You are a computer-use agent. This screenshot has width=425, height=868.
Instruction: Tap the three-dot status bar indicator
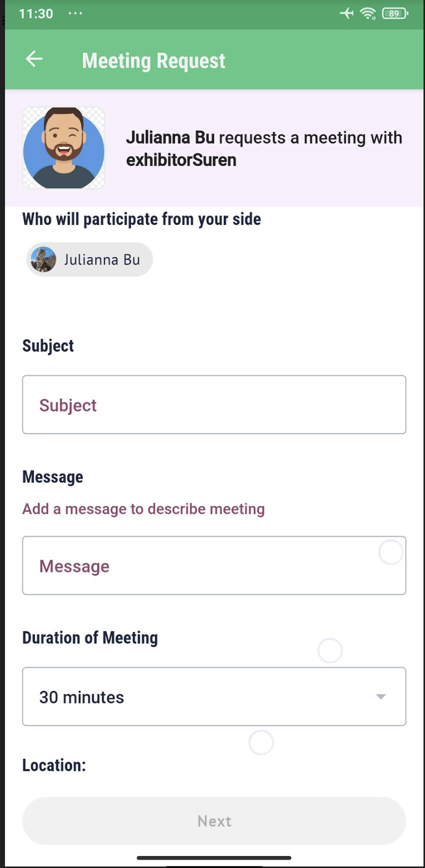coord(75,13)
